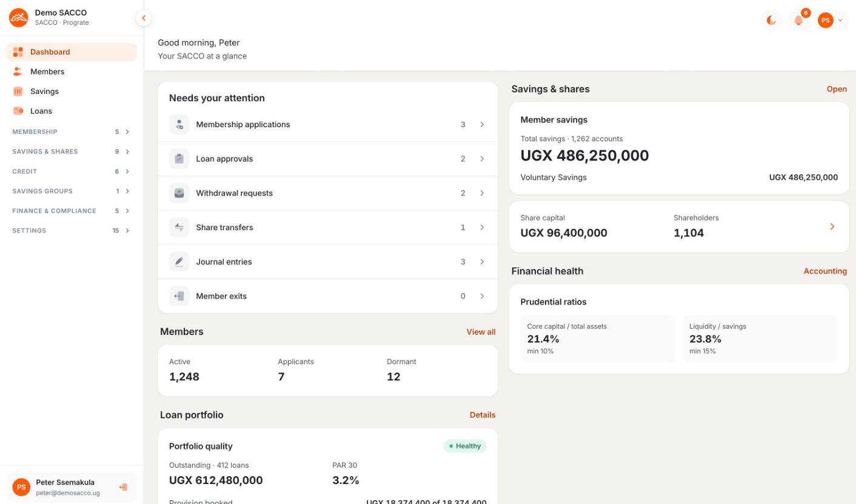Click the Share transfers arrows icon
The width and height of the screenshot is (856, 504).
tap(179, 227)
